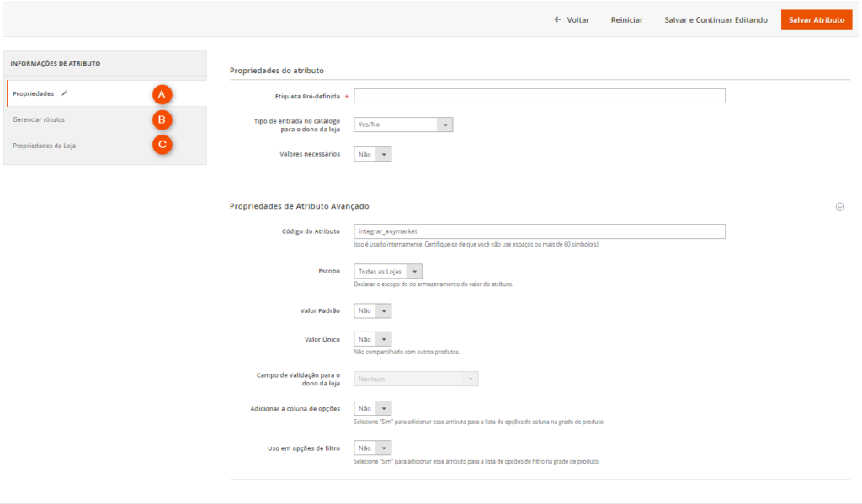Open the Valor Único dropdown
Viewport: 862px width, 504px height.
click(372, 340)
